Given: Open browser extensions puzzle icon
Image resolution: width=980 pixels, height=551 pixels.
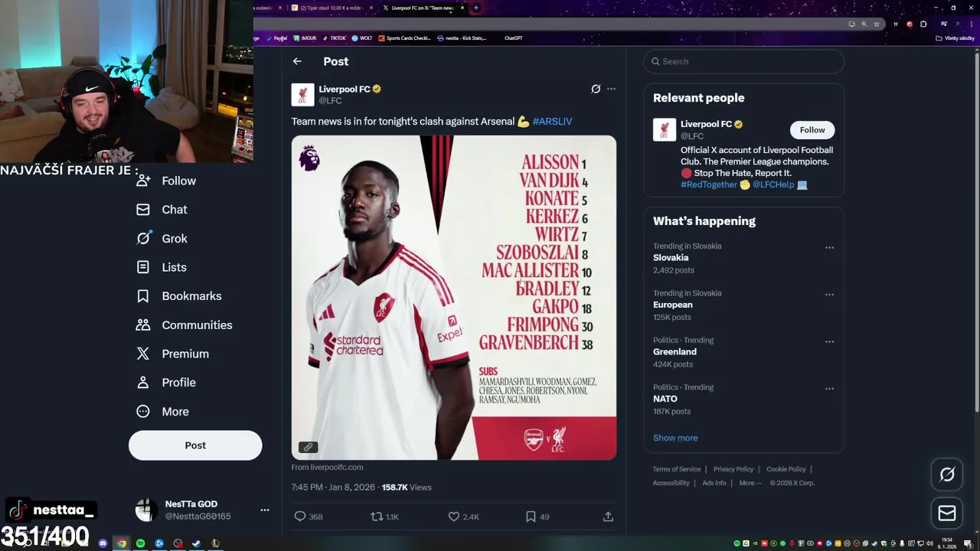Looking at the screenshot, I should [923, 24].
